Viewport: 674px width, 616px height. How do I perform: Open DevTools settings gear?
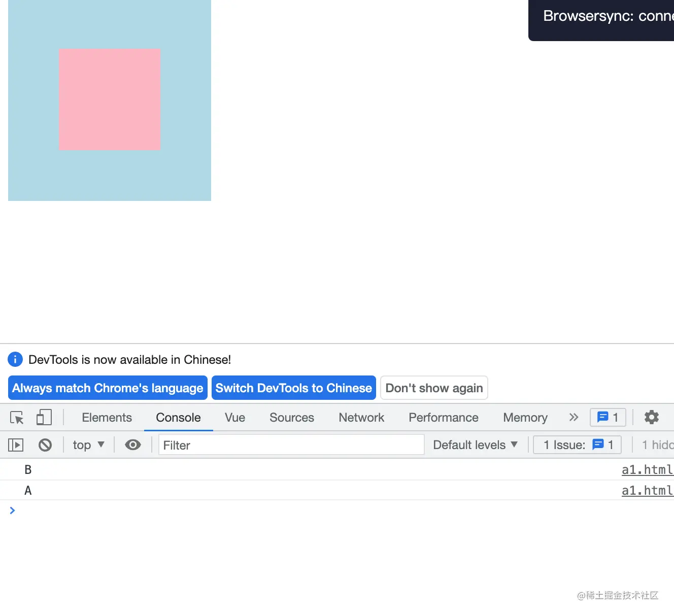(x=652, y=417)
